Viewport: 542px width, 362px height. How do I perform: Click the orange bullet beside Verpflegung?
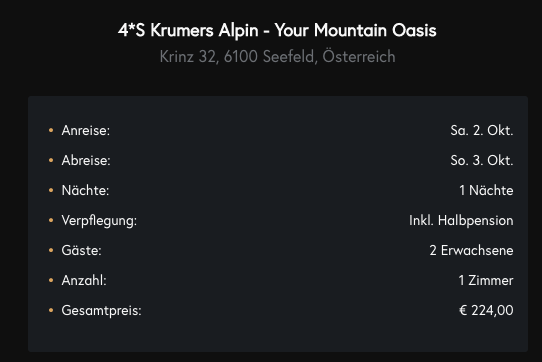[x=51, y=220]
